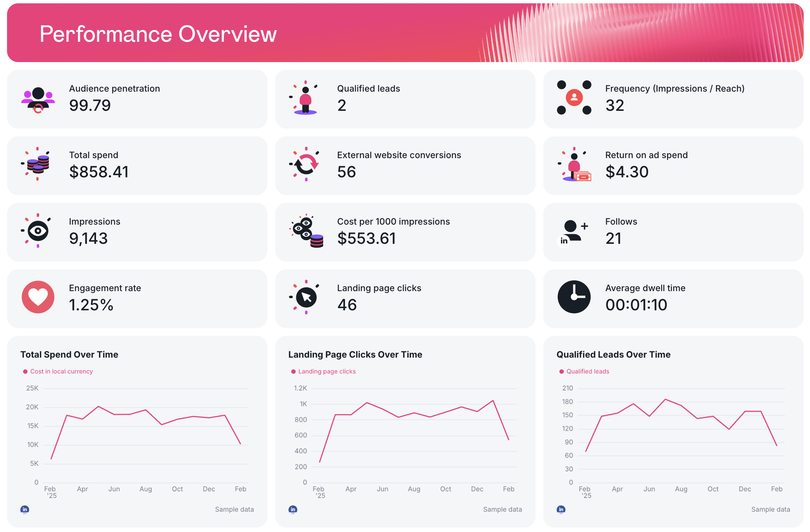Select the External website conversions refresh icon
Image resolution: width=810 pixels, height=532 pixels.
[x=305, y=165]
